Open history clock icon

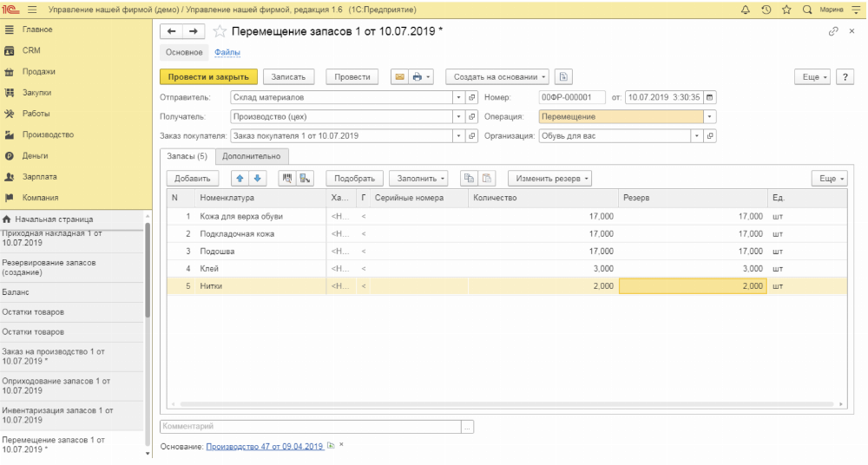(766, 10)
